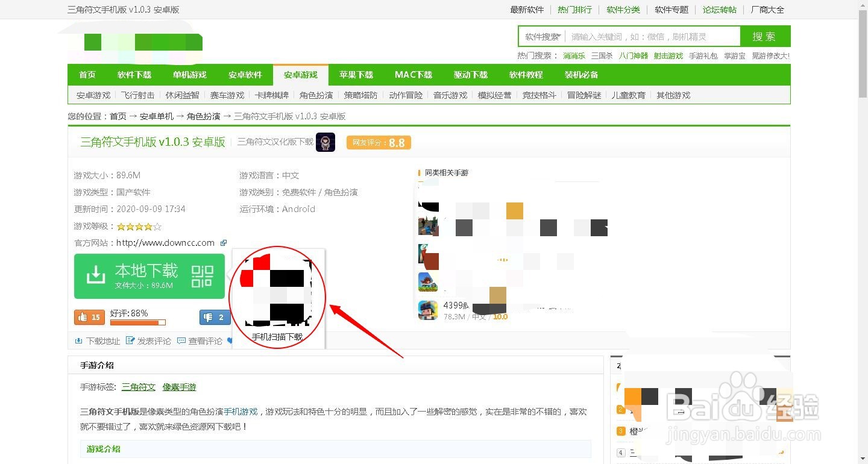
Task: Click the hot search term 三国杀
Action: 602,55
